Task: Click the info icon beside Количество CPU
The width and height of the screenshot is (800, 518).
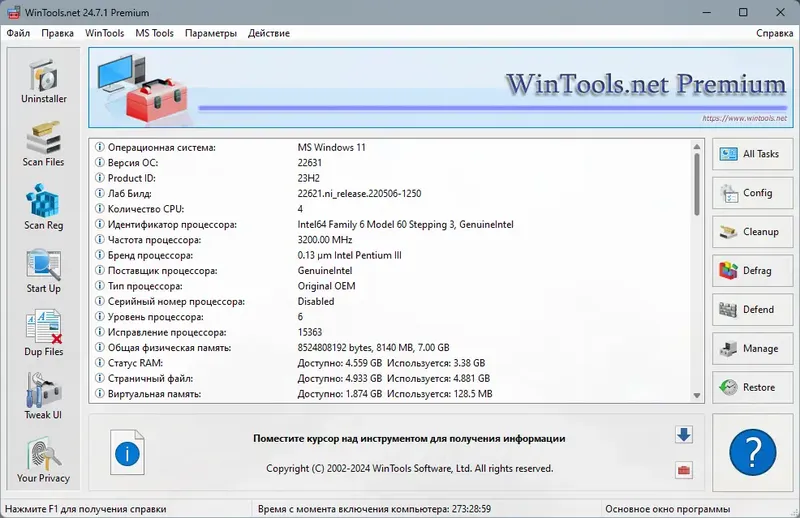Action: pos(99,208)
